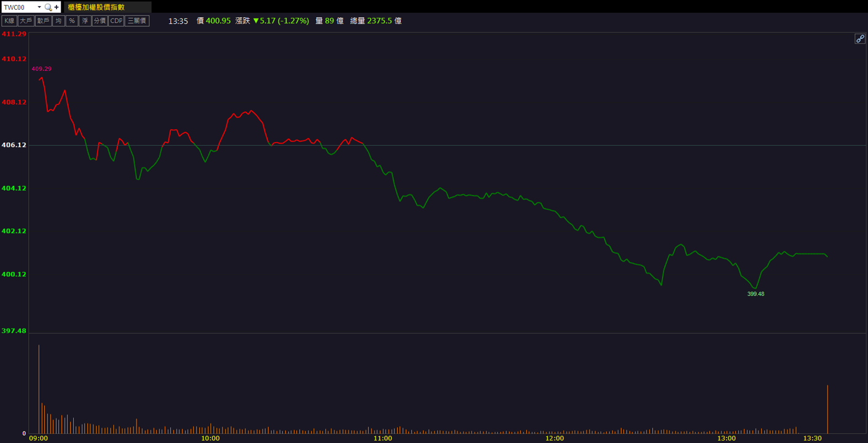The height and width of the screenshot is (443, 868).
Task: Click the total volume 2375.5 億
Action: pos(384,21)
